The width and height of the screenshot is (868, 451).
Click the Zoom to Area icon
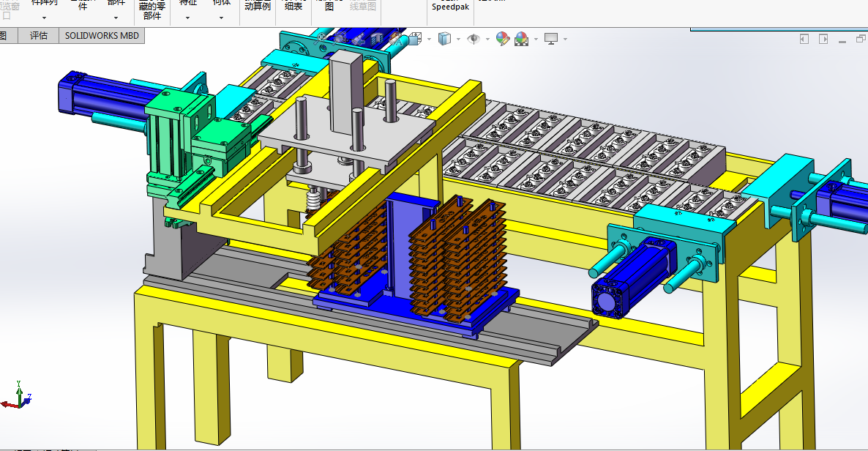342,38
